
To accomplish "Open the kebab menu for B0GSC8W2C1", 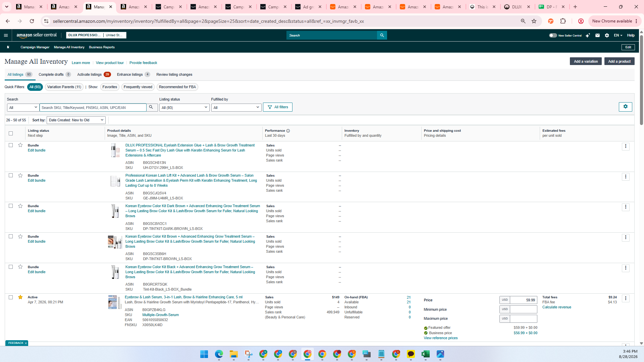I will pyautogui.click(x=626, y=207).
